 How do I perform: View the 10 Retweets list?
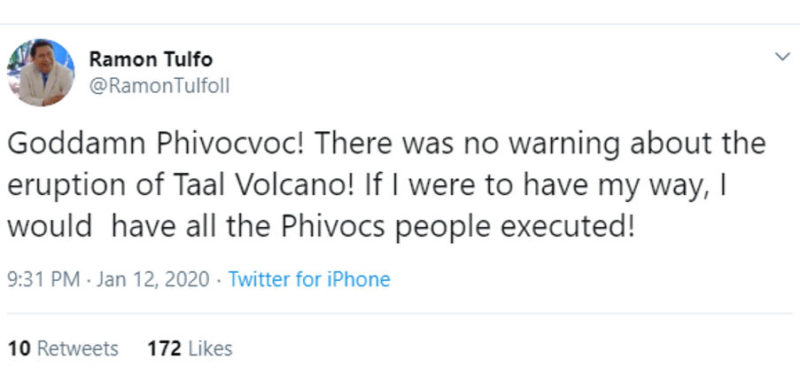click(63, 349)
